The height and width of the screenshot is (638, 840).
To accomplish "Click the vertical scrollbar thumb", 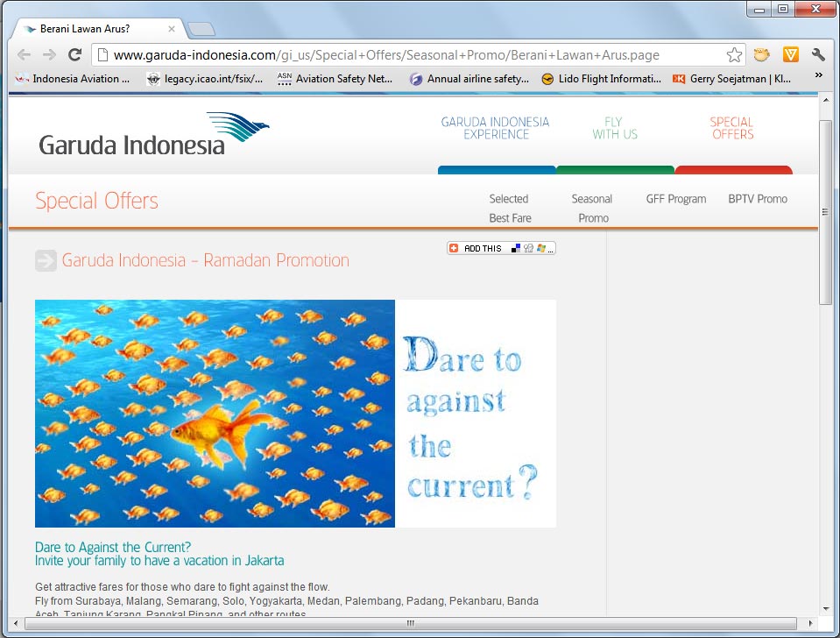I will click(x=825, y=212).
